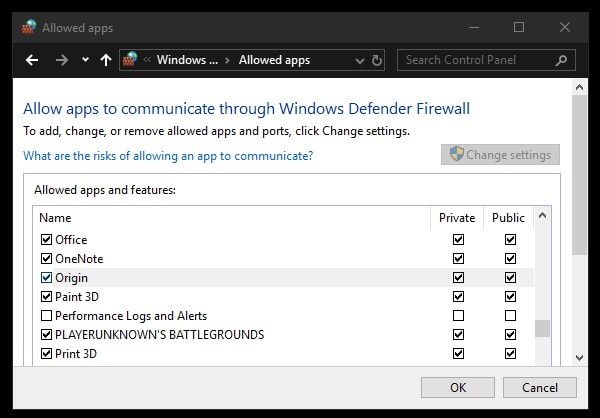Select the 'Office' row text

pos(71,240)
